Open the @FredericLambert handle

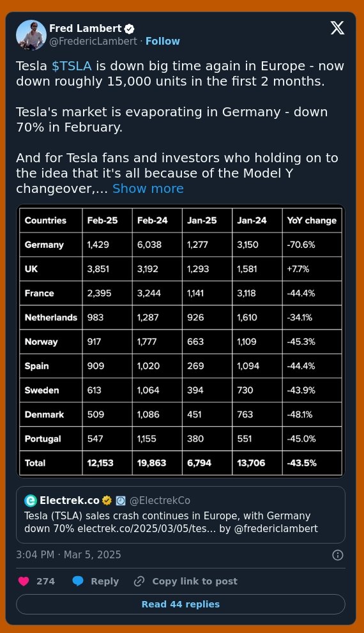93,41
